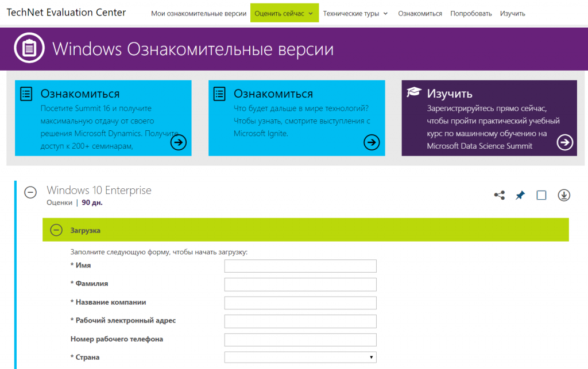Collapse the Windows 10 Enterprise section
Image resolution: width=588 pixels, height=369 pixels.
pos(30,193)
